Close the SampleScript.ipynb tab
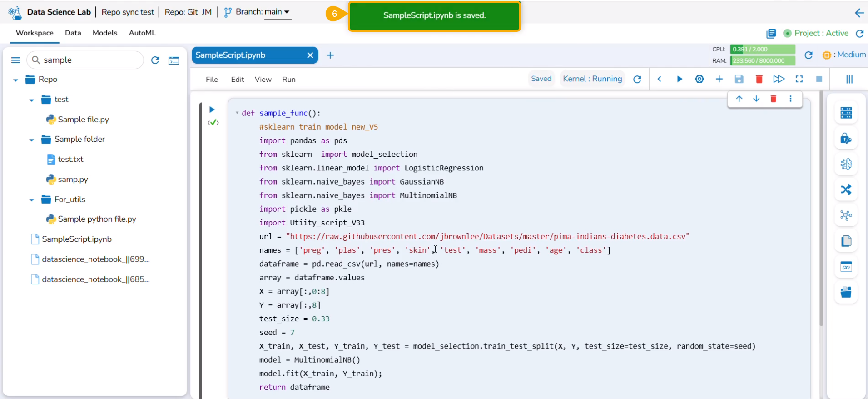 [x=310, y=55]
